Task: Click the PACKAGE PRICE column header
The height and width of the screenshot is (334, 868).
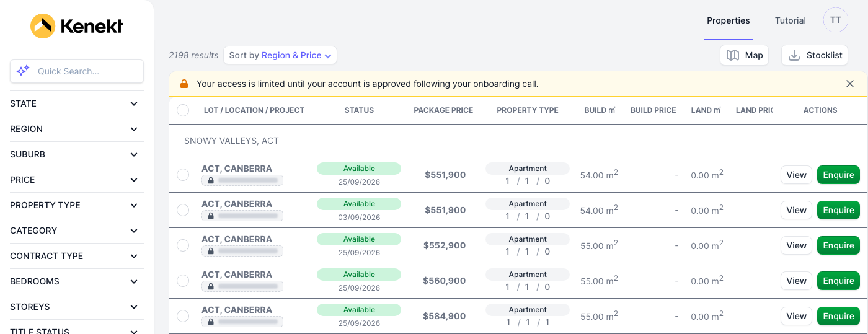Action: (x=443, y=110)
